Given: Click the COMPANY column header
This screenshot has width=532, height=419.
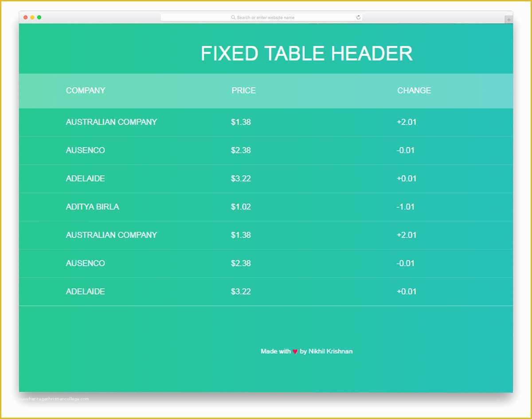Looking at the screenshot, I should coord(86,90).
